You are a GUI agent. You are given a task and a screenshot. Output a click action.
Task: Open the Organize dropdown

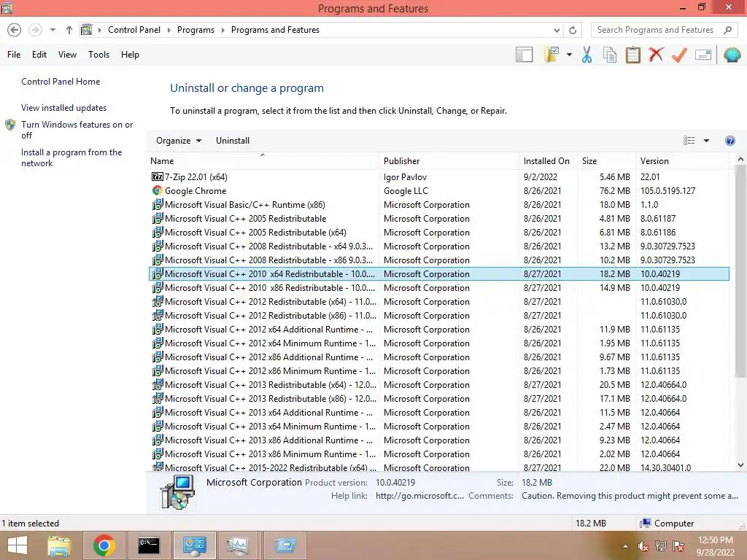coord(179,141)
